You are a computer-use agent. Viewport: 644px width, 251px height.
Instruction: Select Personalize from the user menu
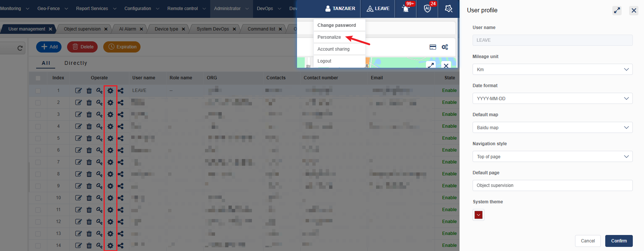tap(329, 37)
